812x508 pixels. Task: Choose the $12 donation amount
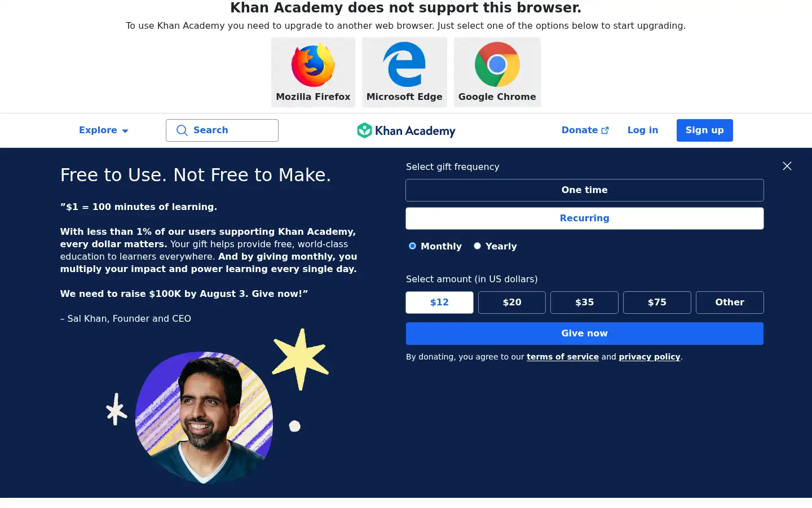tap(439, 303)
